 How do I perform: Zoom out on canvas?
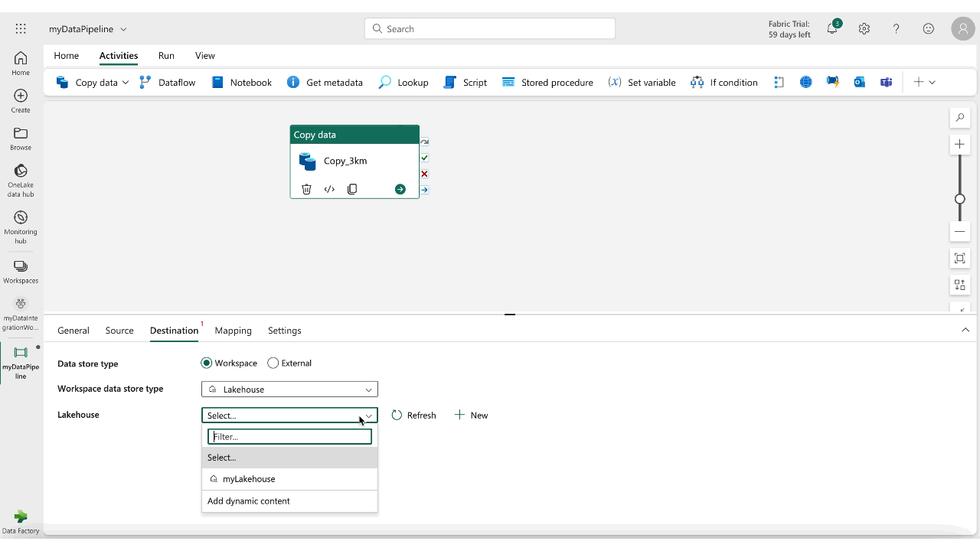point(959,231)
